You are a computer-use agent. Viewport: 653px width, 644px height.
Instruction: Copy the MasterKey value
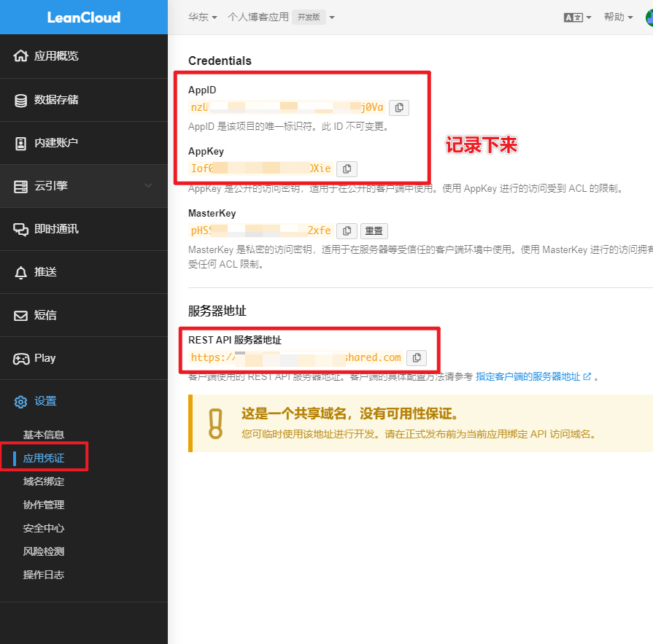347,230
